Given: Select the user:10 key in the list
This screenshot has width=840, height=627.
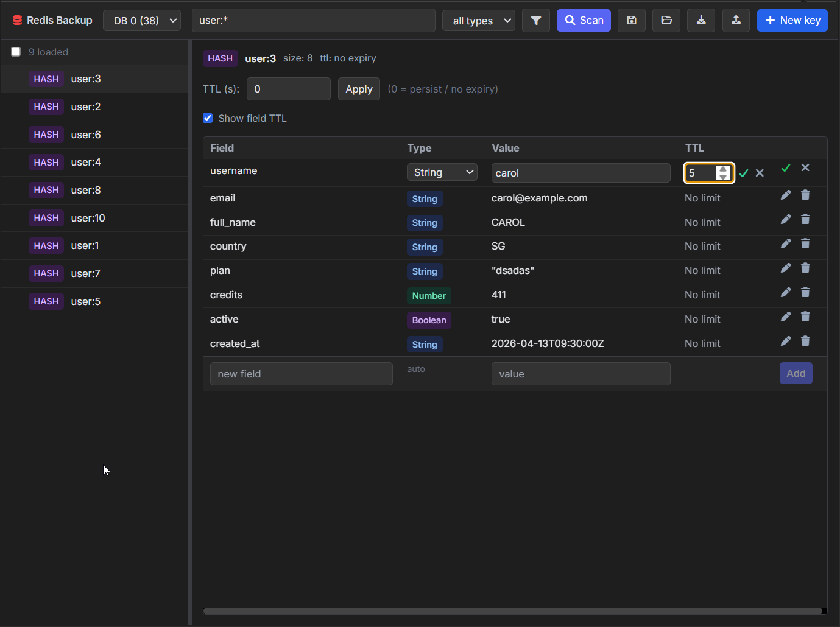Looking at the screenshot, I should coord(94,218).
